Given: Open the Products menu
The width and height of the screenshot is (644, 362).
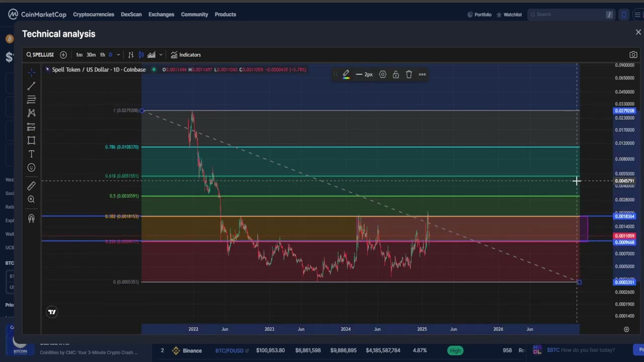Looking at the screenshot, I should point(225,15).
